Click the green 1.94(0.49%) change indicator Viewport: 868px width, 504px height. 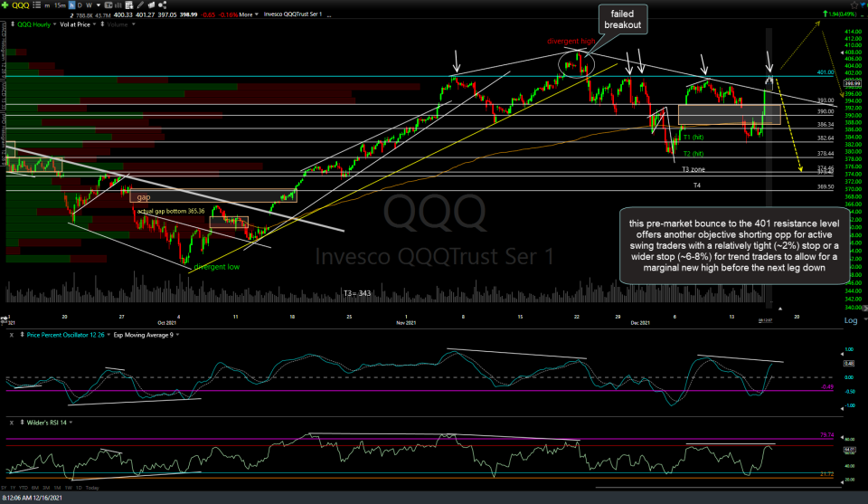click(839, 14)
